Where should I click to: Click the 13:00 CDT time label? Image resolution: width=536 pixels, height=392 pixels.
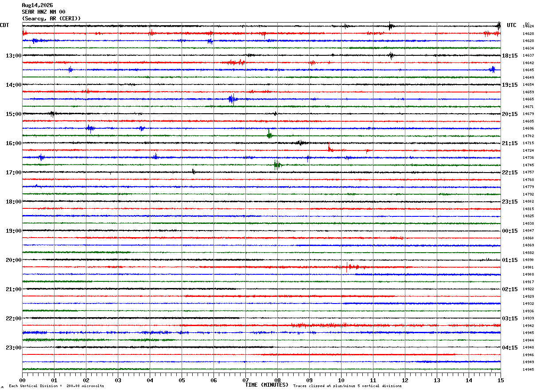coord(13,56)
